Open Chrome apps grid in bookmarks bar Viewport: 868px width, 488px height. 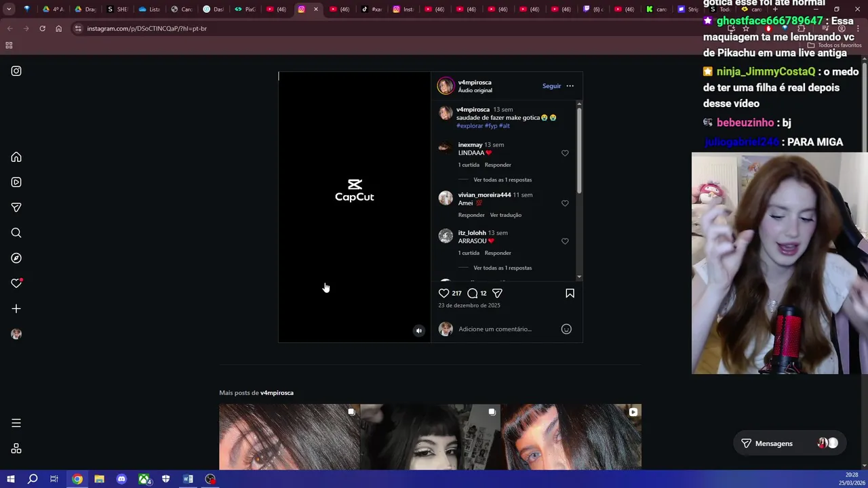point(9,45)
